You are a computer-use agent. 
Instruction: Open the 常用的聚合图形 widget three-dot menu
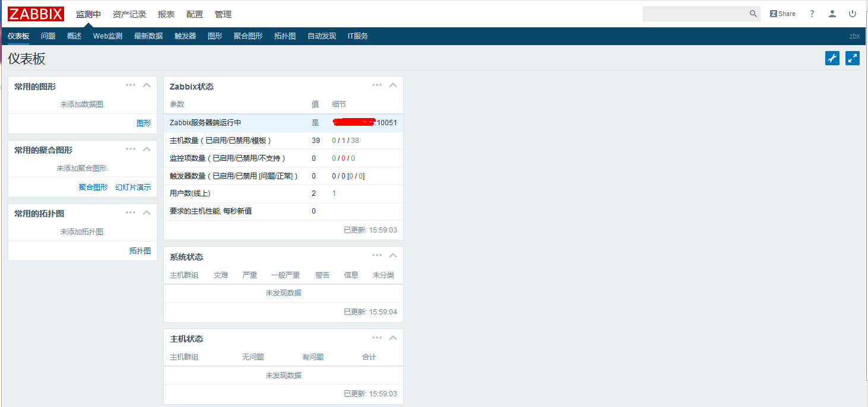click(131, 148)
